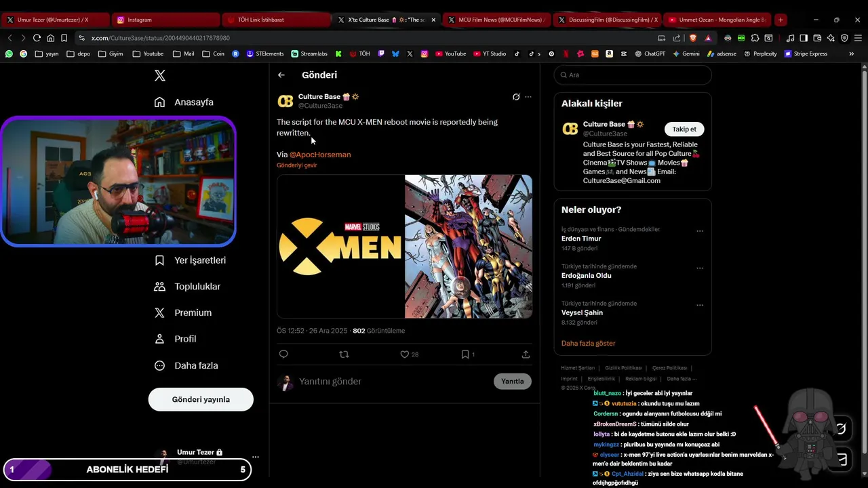The height and width of the screenshot is (488, 868).
Task: Click @ApocHorseman mention link
Action: pos(320,155)
